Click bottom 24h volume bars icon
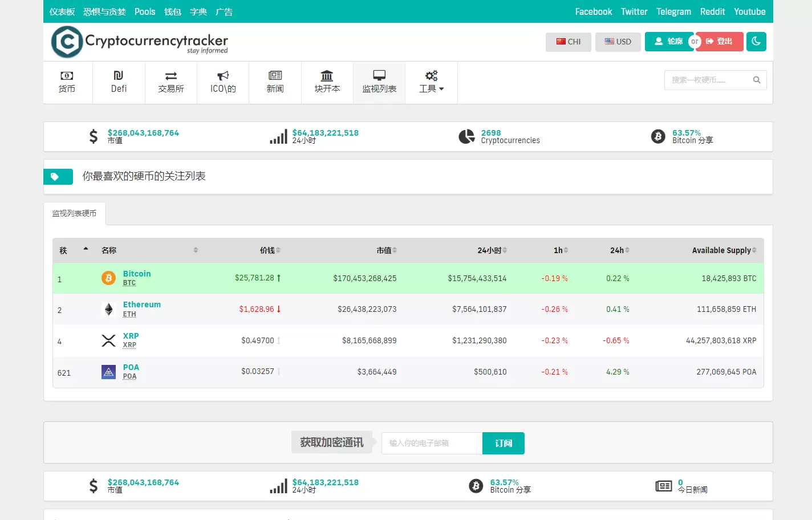812x520 pixels. pyautogui.click(x=279, y=486)
